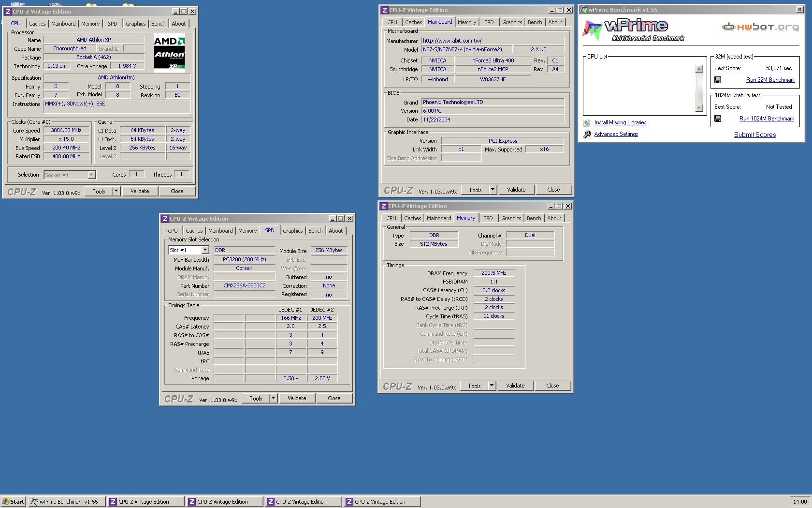Image resolution: width=812 pixels, height=508 pixels.
Task: Run the 32M Benchmark
Action: point(770,80)
